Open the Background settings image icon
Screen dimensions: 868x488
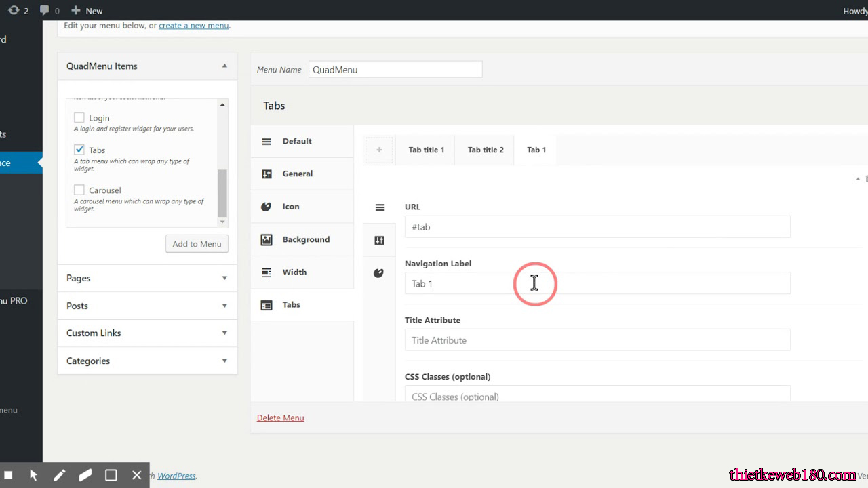coord(266,239)
